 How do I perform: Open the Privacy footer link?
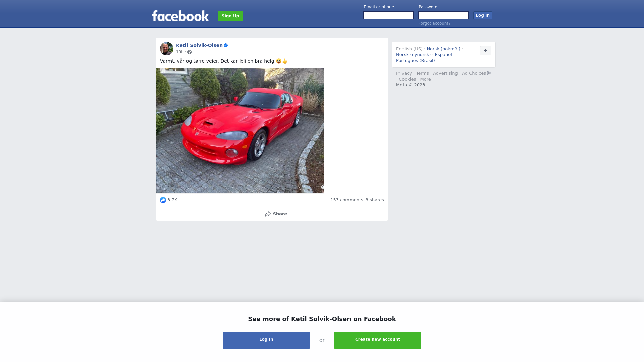click(404, 73)
